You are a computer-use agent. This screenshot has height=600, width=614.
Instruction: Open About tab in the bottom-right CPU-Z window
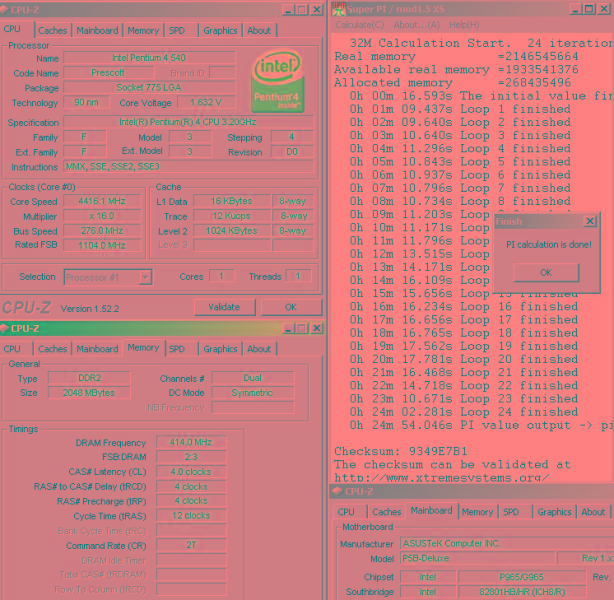point(593,512)
